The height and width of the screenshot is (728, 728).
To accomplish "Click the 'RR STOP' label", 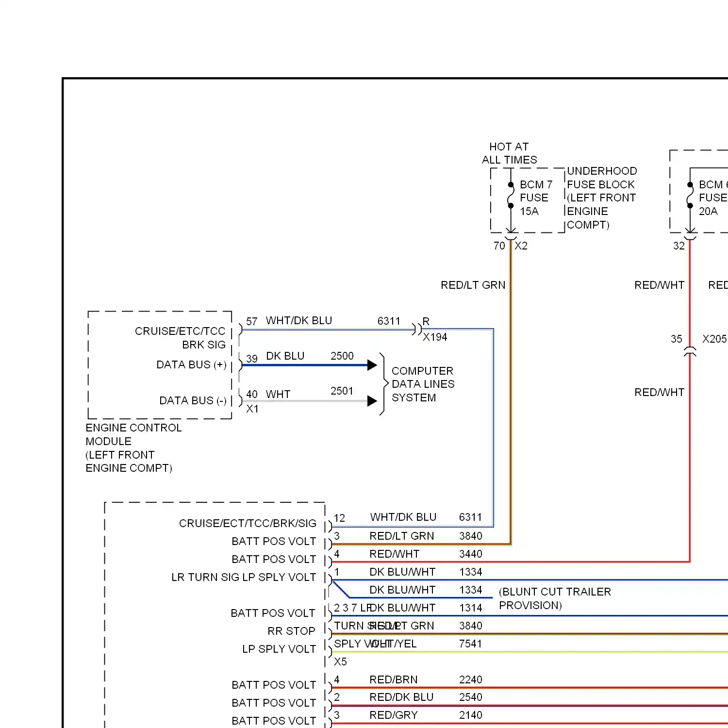I will (291, 631).
